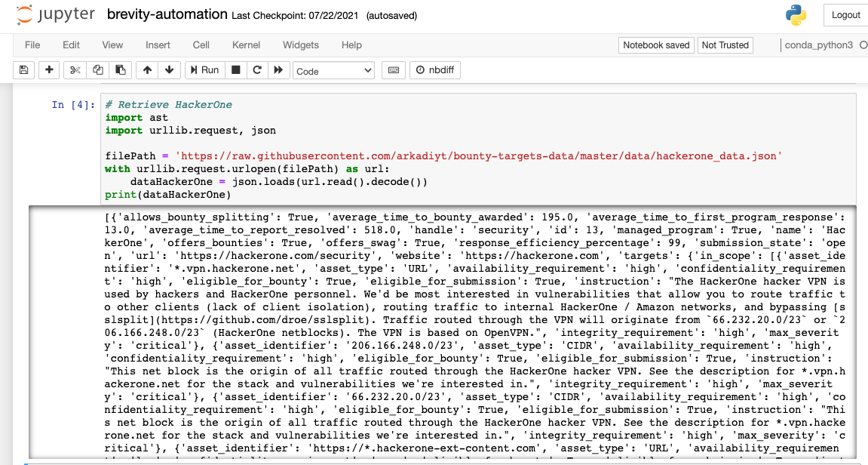Move selected cell up arrow
The height and width of the screenshot is (465, 868).
coord(147,70)
